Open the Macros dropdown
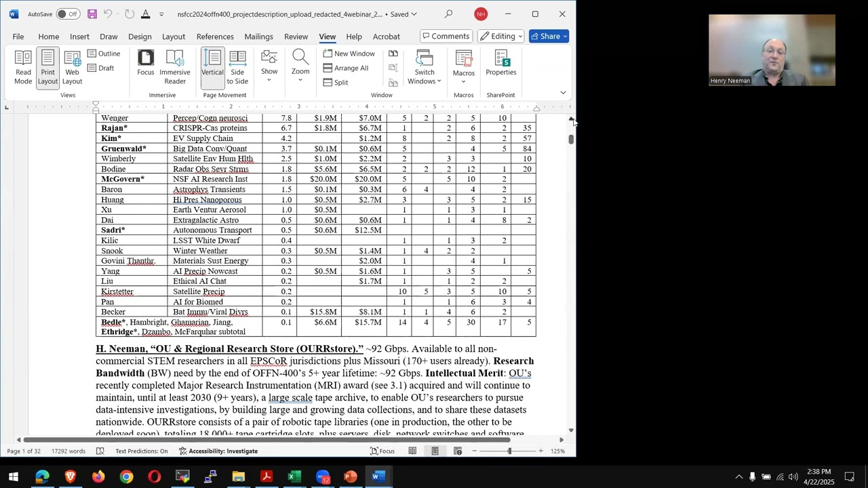The image size is (868, 488). click(x=464, y=66)
